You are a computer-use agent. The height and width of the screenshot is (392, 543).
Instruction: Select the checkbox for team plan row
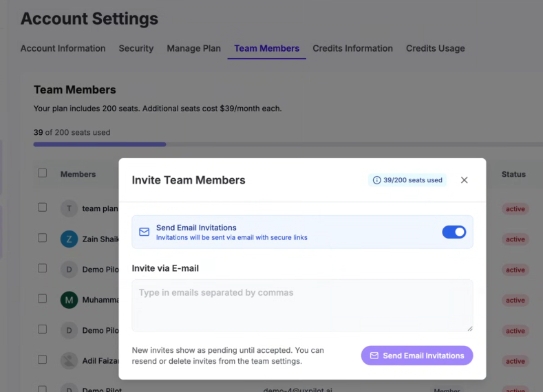(43, 207)
